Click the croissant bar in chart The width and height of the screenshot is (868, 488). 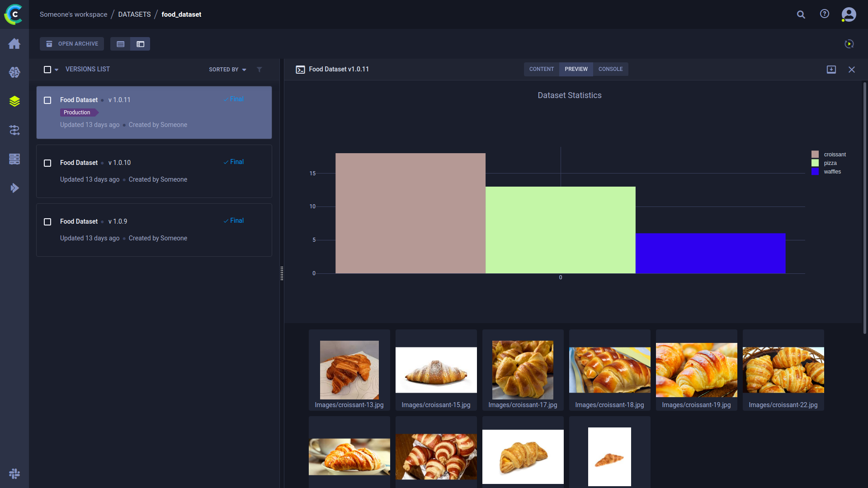(x=410, y=213)
